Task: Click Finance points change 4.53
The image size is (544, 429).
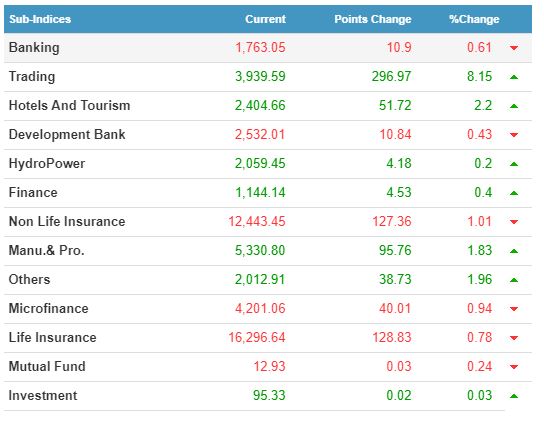Action: pos(399,192)
